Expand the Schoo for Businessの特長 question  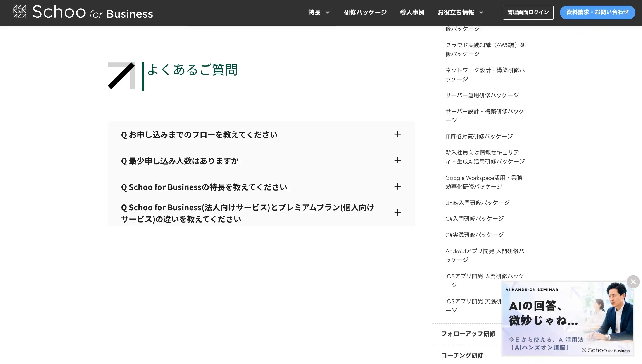(261, 187)
